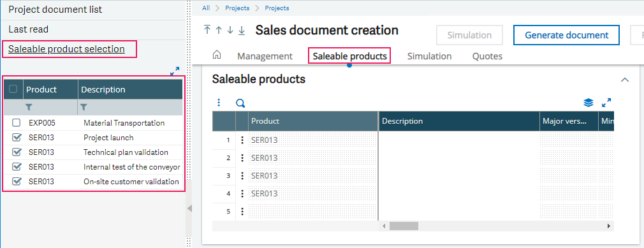This screenshot has width=644, height=248.
Task: Click the Product column header in grid
Action: point(312,121)
